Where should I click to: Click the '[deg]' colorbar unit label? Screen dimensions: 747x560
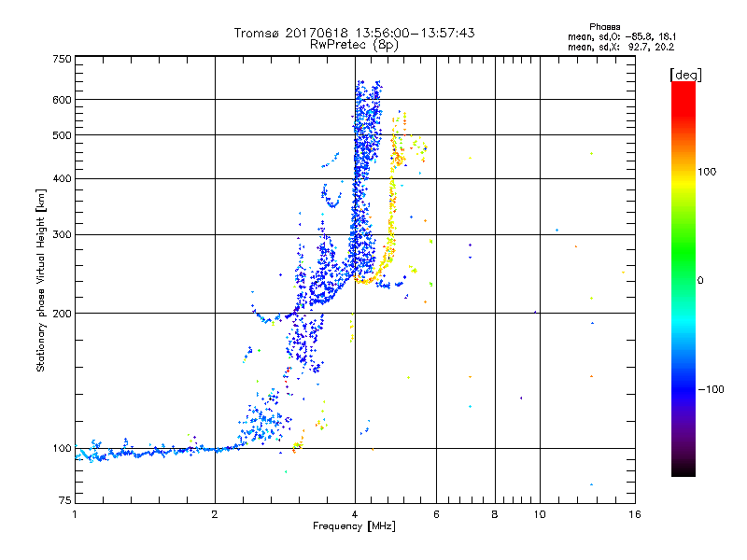(x=685, y=75)
